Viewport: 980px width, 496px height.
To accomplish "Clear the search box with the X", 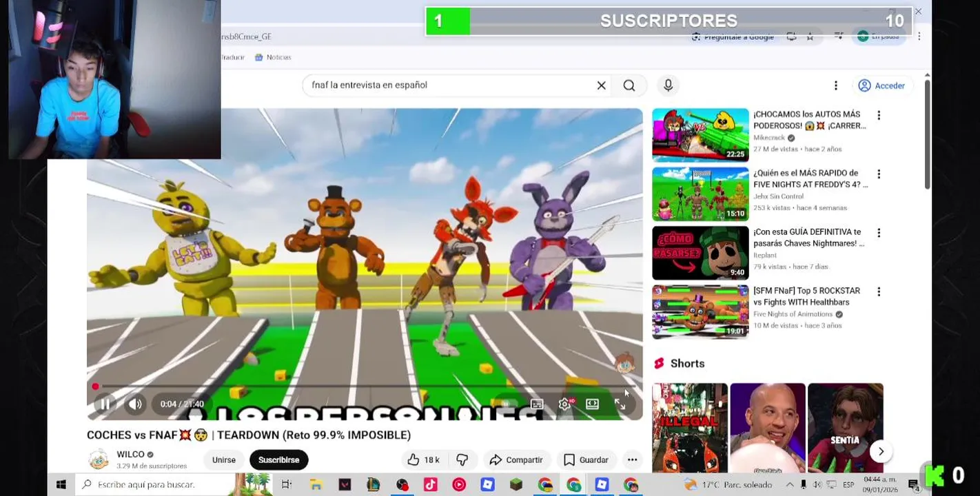I will tap(601, 85).
